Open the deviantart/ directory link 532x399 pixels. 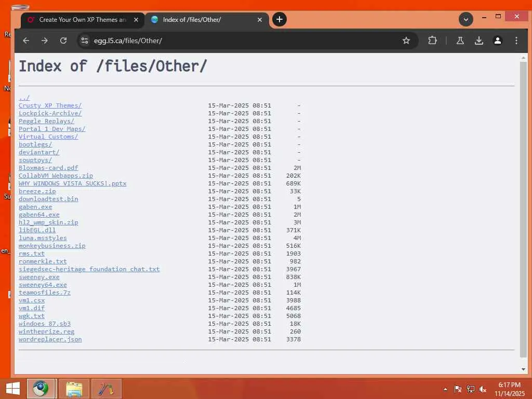tap(39, 152)
